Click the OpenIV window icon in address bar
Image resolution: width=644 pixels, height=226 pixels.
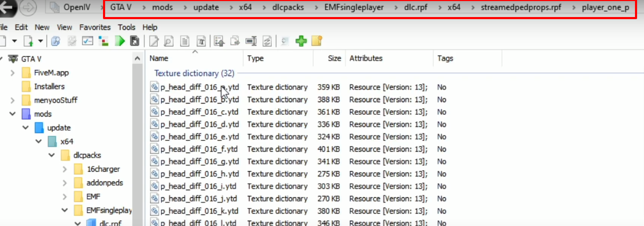(54, 7)
